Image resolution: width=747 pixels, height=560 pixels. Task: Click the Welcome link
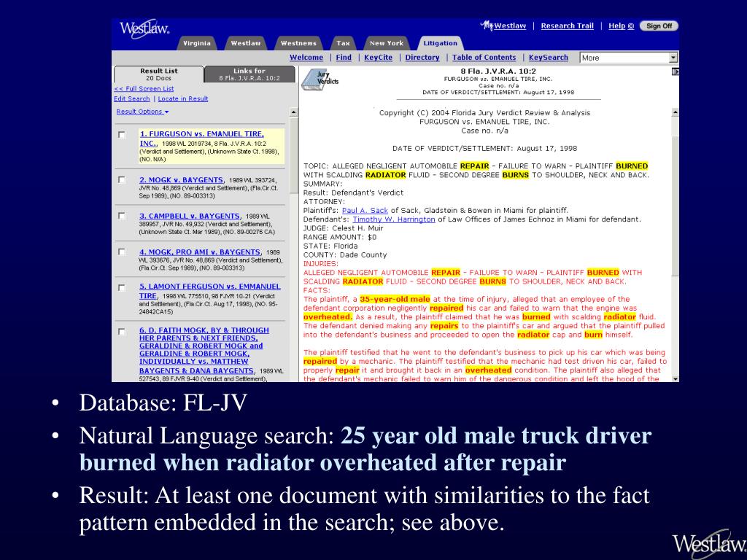pos(306,57)
